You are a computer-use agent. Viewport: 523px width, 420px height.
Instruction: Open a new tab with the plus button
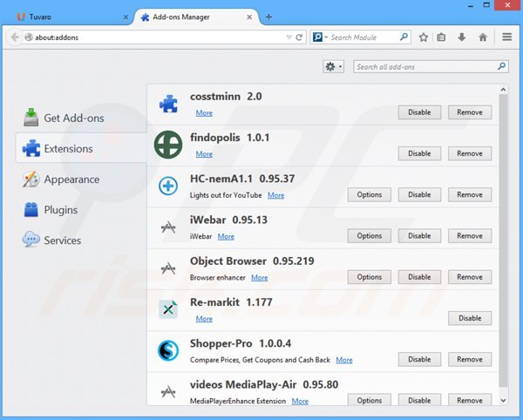point(268,17)
